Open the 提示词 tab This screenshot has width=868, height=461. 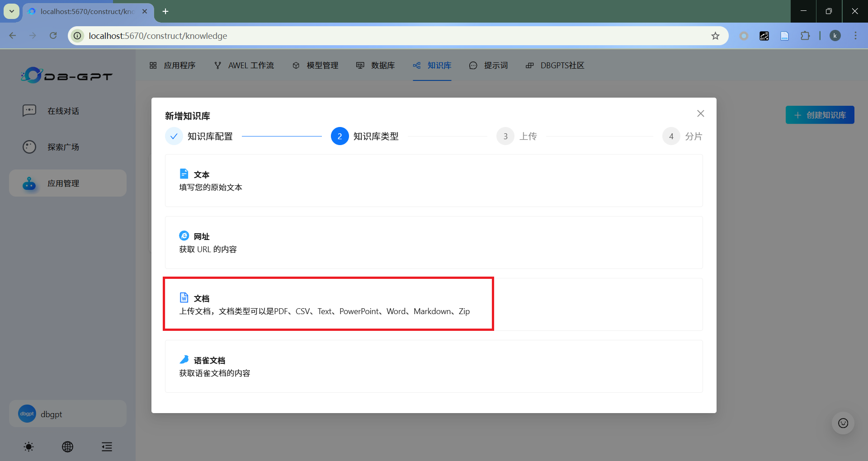pyautogui.click(x=489, y=66)
